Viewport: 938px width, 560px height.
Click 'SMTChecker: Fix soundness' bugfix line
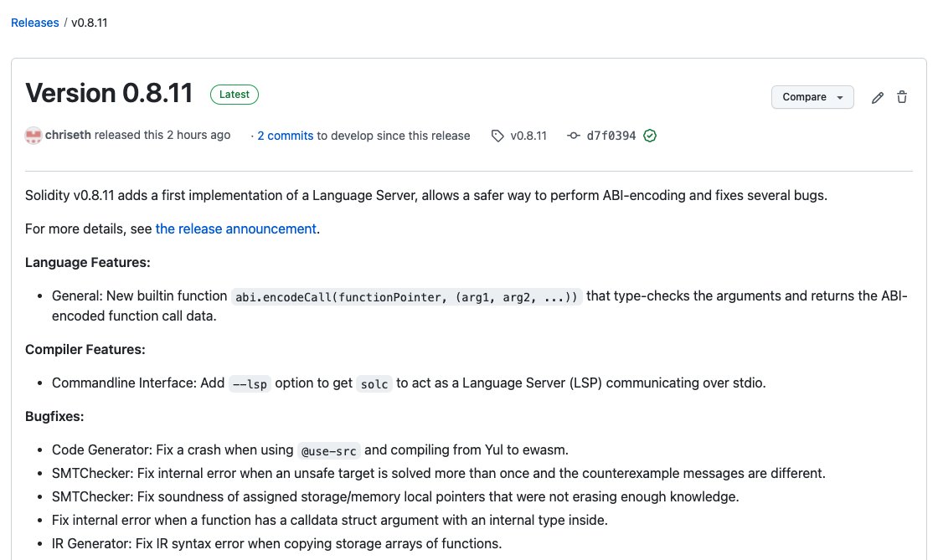[x=395, y=496]
